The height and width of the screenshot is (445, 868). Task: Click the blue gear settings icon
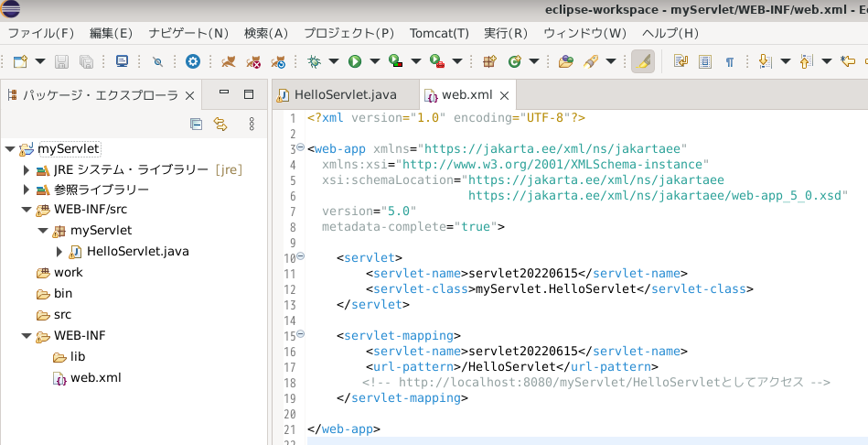point(193,61)
